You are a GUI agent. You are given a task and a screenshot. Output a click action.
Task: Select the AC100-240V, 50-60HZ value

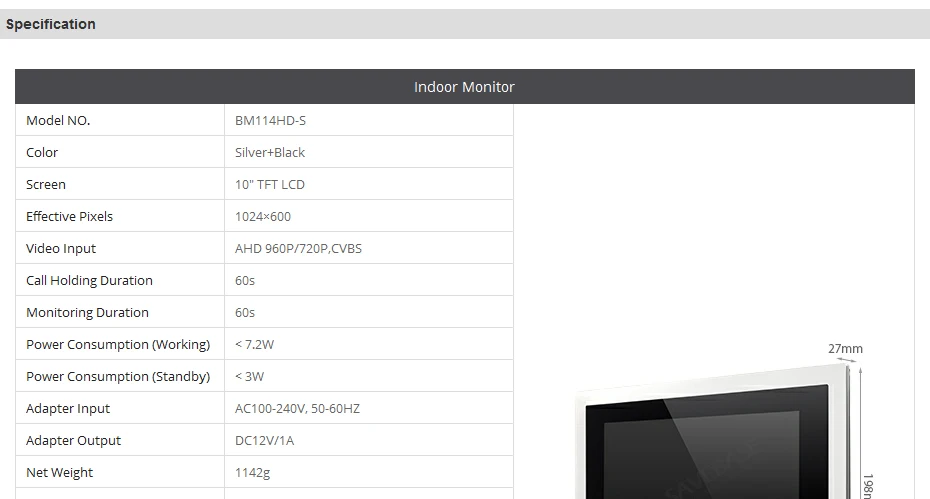pos(297,409)
